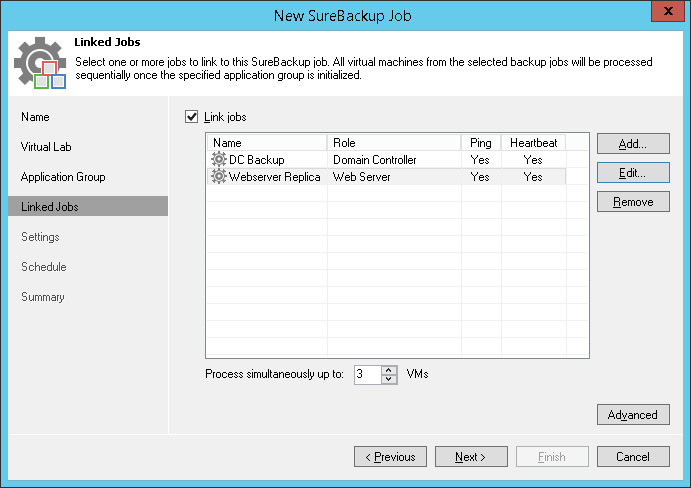Image resolution: width=691 pixels, height=488 pixels.
Task: Decrease simultaneous VMs with down arrow
Action: click(389, 379)
